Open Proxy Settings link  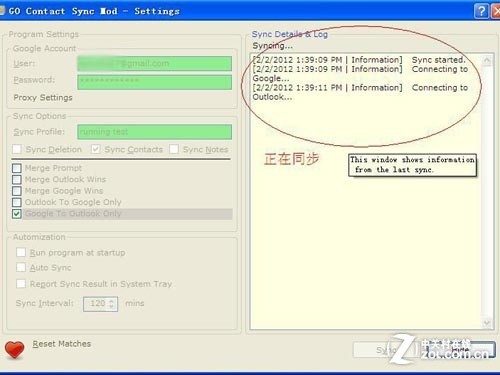[x=43, y=98]
